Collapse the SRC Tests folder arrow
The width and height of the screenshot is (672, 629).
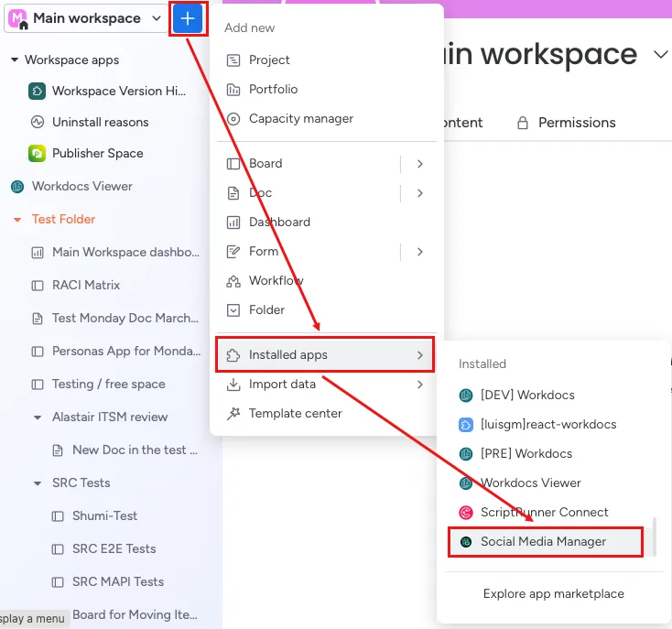pos(38,483)
